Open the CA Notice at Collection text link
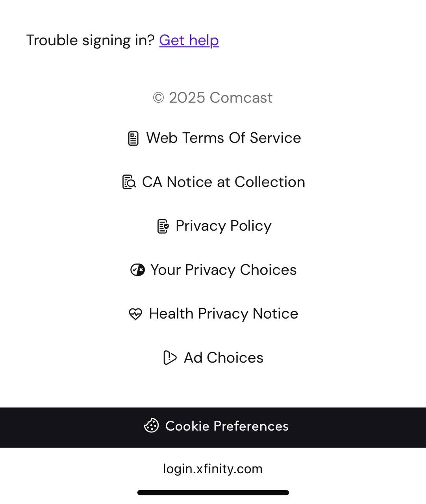Viewport: 426px width, 504px height. click(223, 182)
